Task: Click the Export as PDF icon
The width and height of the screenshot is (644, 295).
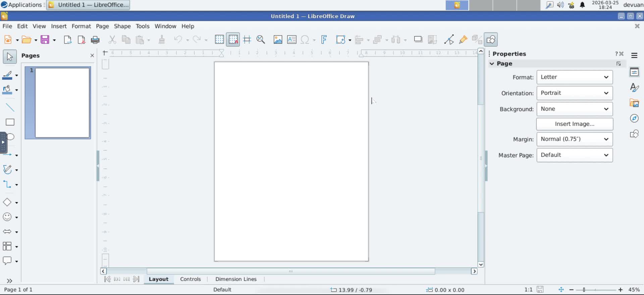Action: coord(81,40)
